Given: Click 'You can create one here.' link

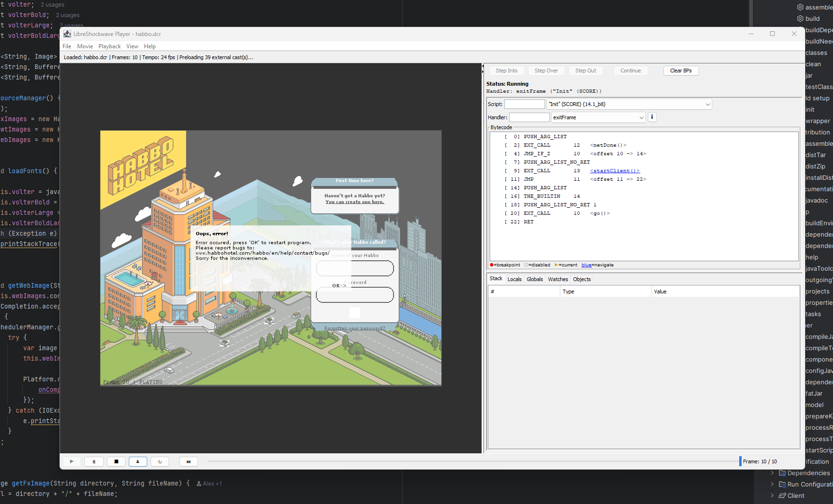Looking at the screenshot, I should tap(355, 202).
